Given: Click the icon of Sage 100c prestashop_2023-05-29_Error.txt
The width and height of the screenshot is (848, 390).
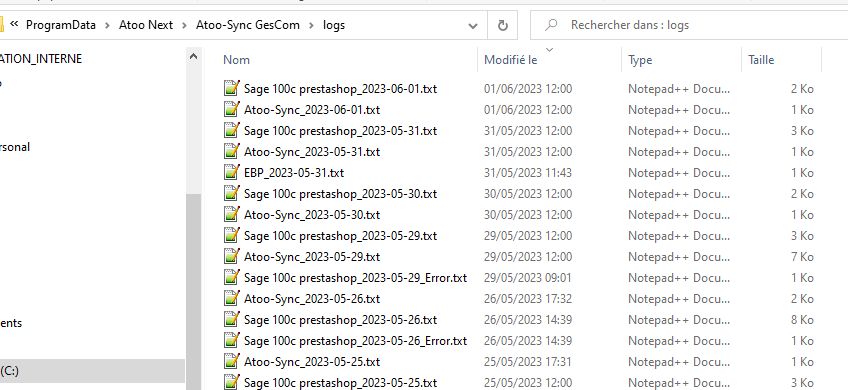Looking at the screenshot, I should [231, 277].
